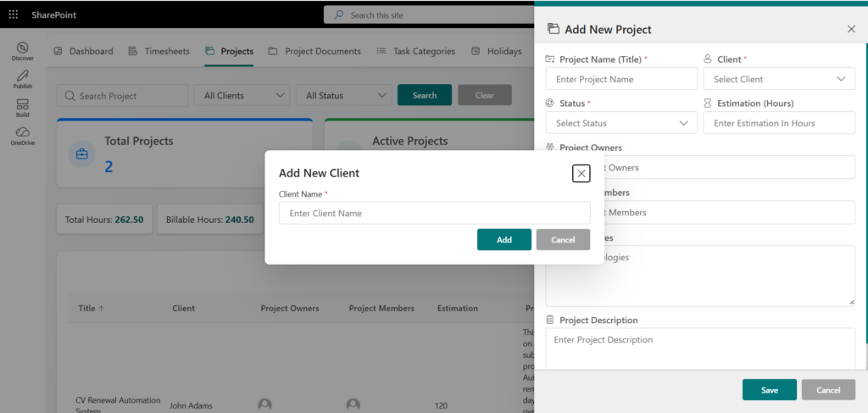Close the Add New Client dialog
Screen dimensions: 868x413
(581, 174)
